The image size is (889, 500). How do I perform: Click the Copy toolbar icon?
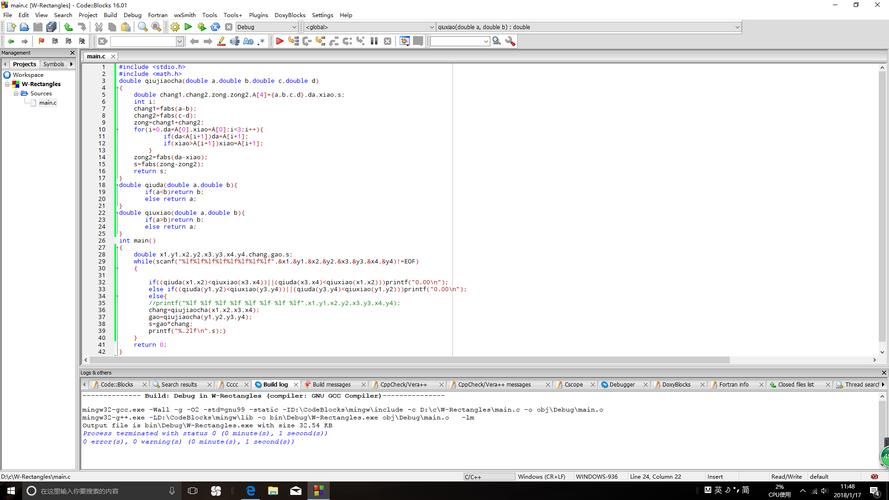[x=112, y=27]
